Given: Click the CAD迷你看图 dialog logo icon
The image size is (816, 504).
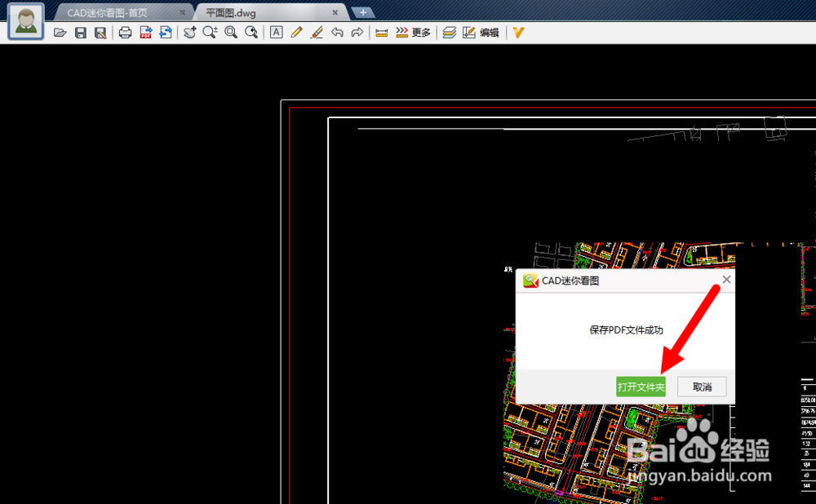Looking at the screenshot, I should (530, 281).
